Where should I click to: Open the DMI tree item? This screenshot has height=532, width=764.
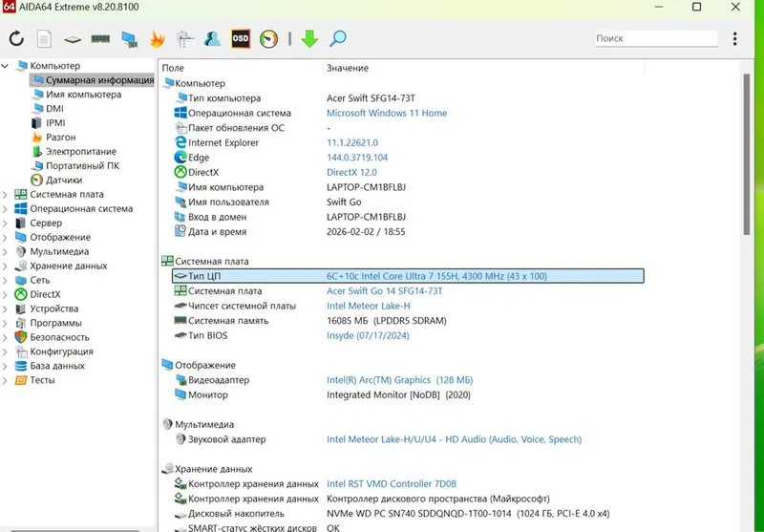click(48, 109)
